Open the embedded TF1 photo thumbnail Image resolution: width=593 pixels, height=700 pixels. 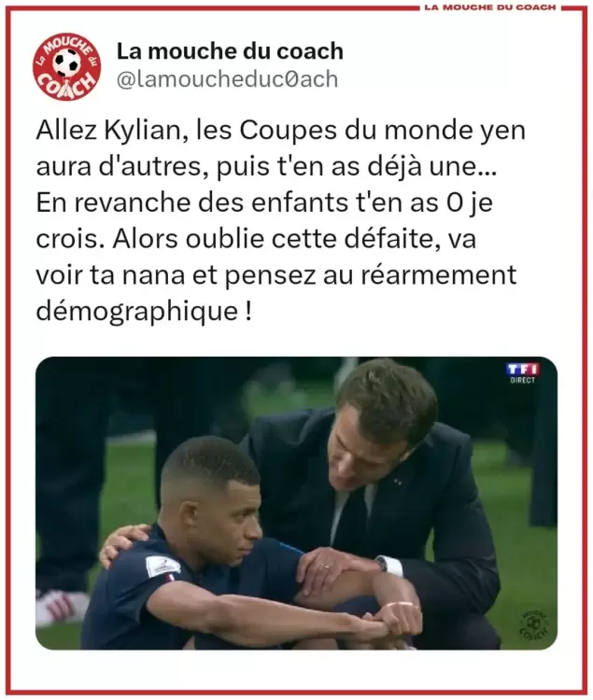pos(297,503)
